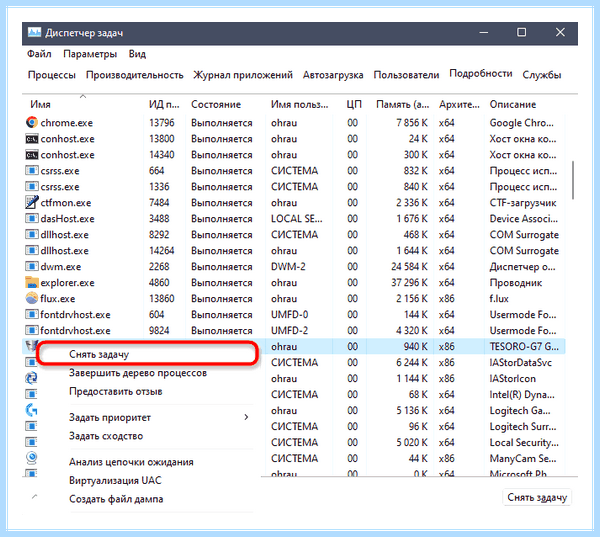
Task: Switch to the Процессы tab
Action: (x=52, y=75)
